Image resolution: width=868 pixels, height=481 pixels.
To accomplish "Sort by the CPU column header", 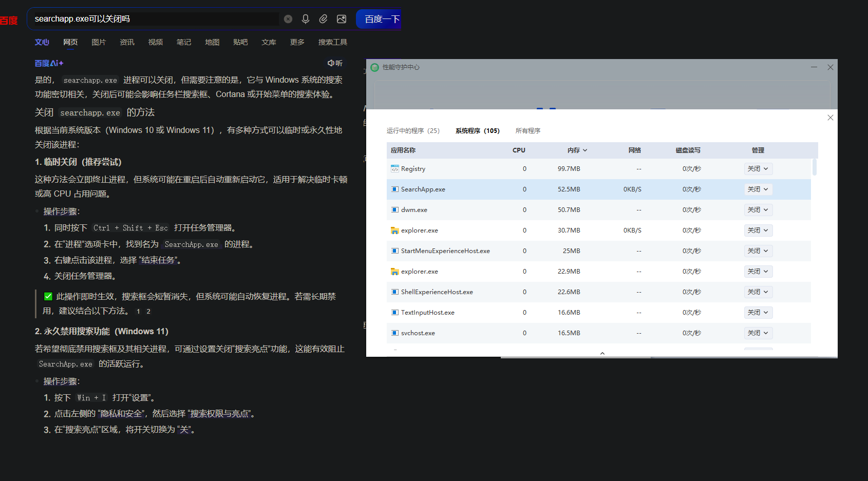I will [519, 150].
